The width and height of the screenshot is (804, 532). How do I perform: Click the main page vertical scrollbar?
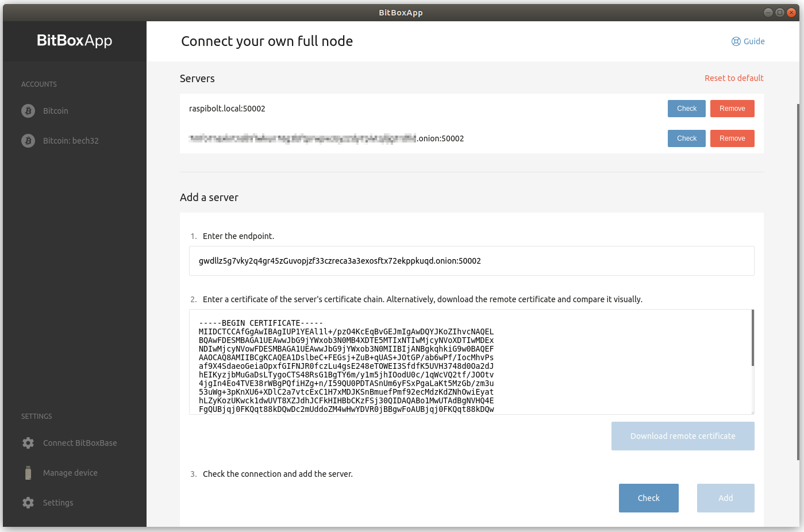pos(798,282)
